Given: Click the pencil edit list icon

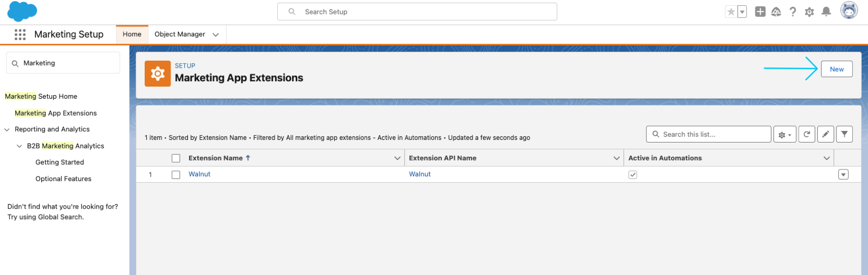Looking at the screenshot, I should pos(826,135).
